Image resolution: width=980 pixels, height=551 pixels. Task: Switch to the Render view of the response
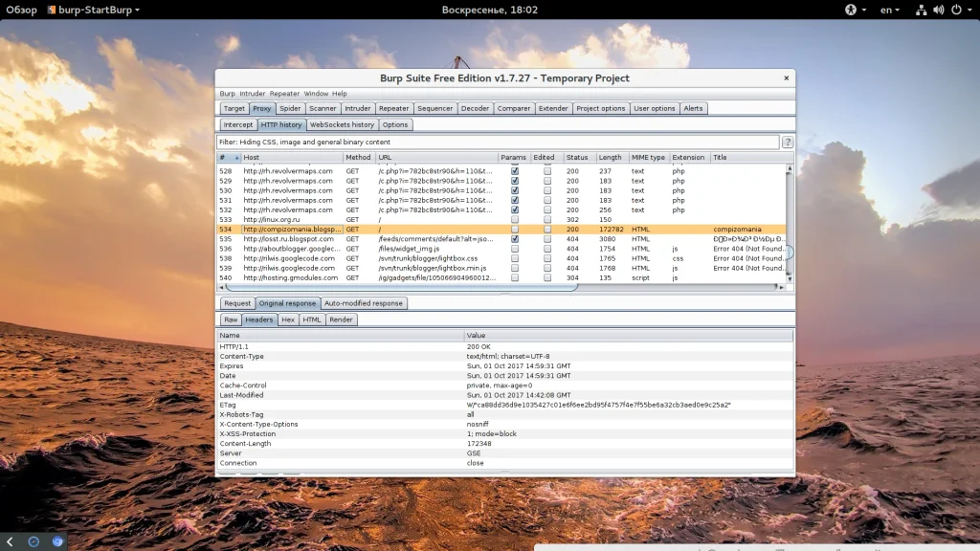[341, 320]
